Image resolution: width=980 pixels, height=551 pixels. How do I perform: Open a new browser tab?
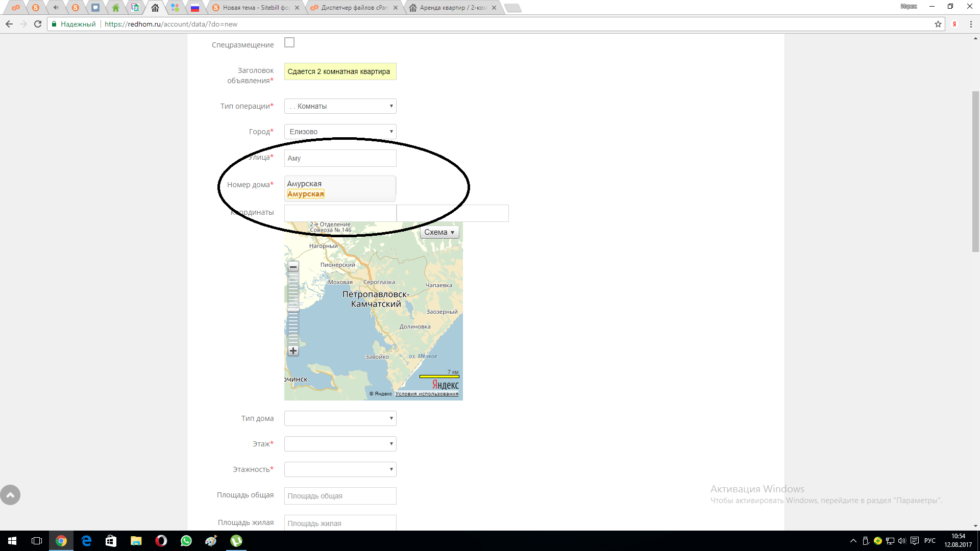pos(512,8)
